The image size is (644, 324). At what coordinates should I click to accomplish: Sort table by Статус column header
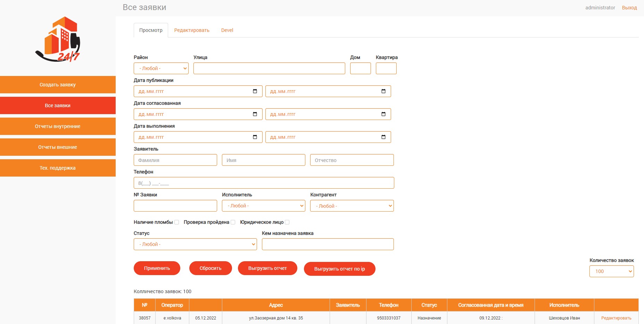click(429, 305)
